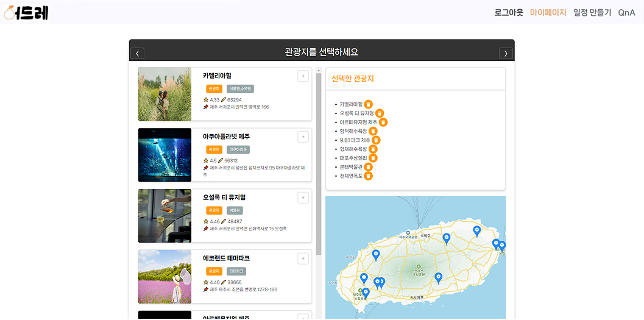Open the 에코랜드 테마파크 thumbnail
The image size is (644, 320).
click(x=165, y=277)
